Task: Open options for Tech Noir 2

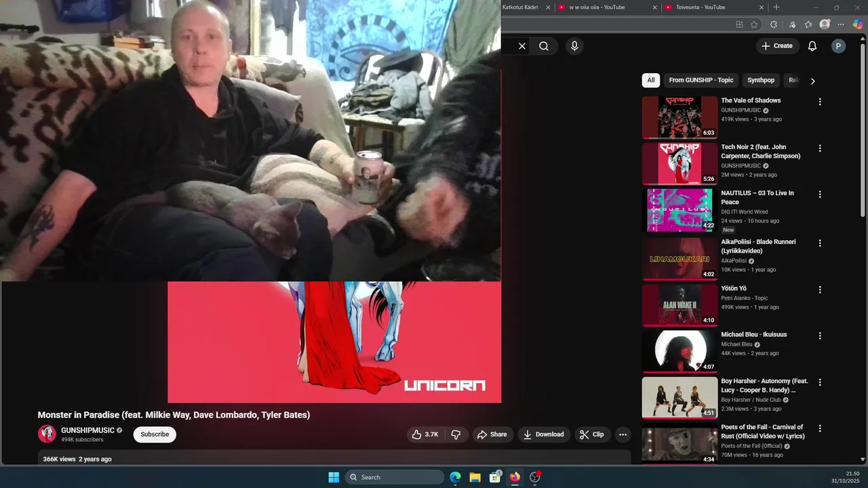Action: [x=820, y=148]
